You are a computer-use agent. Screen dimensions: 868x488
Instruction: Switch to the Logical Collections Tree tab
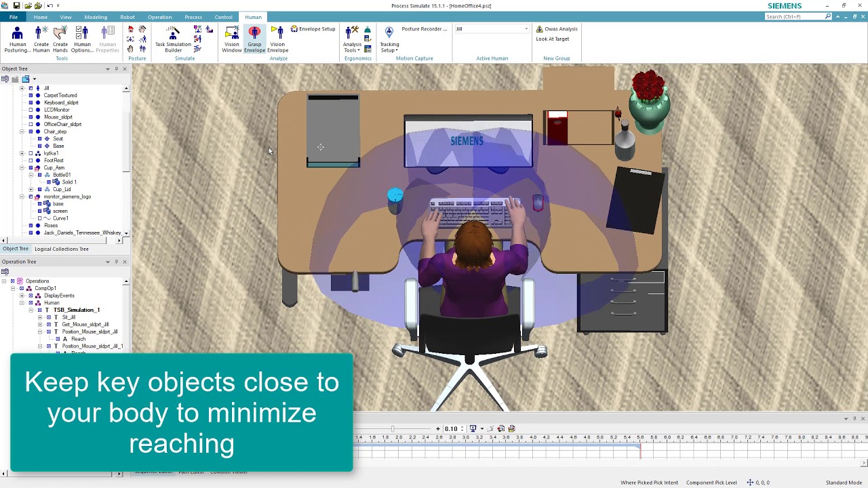(62, 249)
